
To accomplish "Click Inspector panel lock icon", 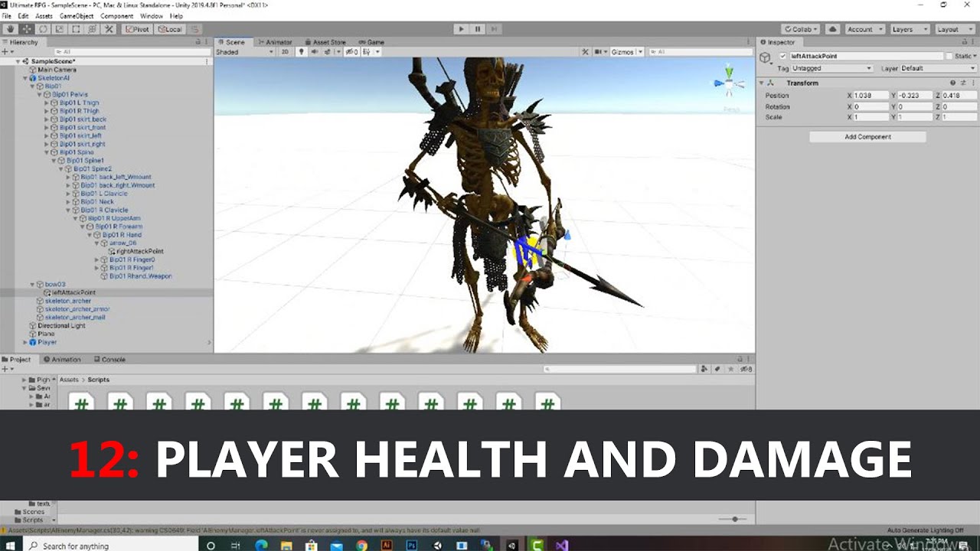I will (x=965, y=42).
